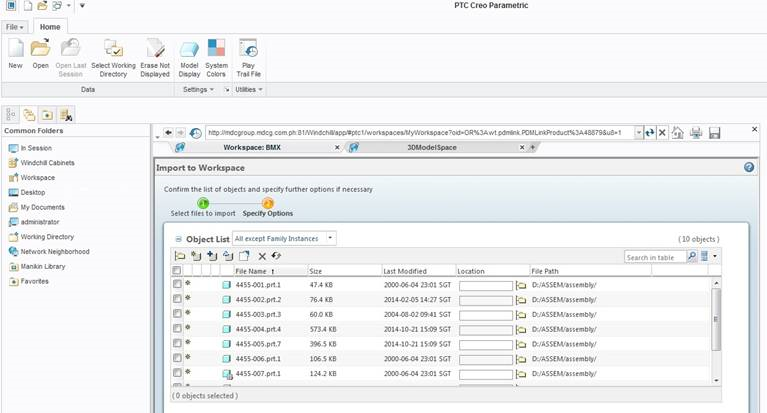
Task: Go to Select files to import step
Action: [x=203, y=207]
